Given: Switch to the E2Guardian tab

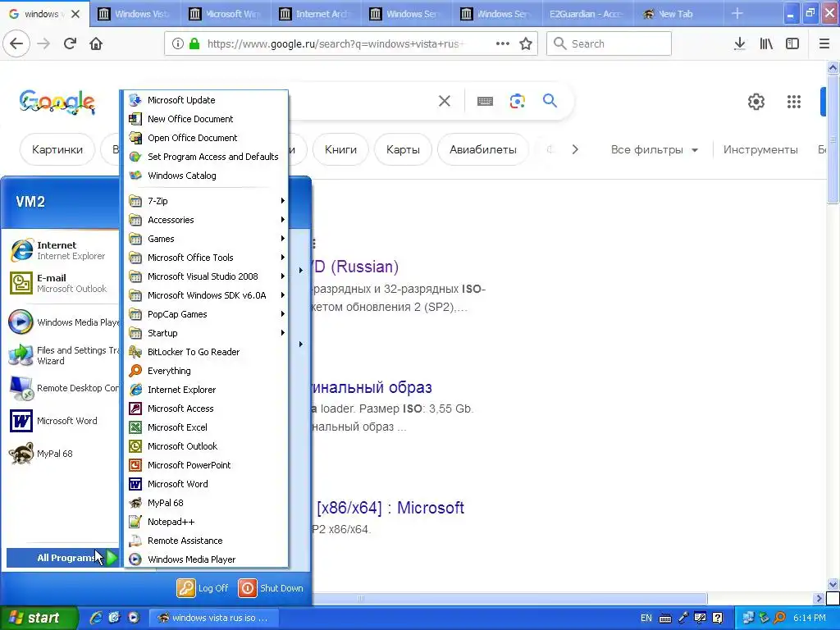Looking at the screenshot, I should pos(587,14).
